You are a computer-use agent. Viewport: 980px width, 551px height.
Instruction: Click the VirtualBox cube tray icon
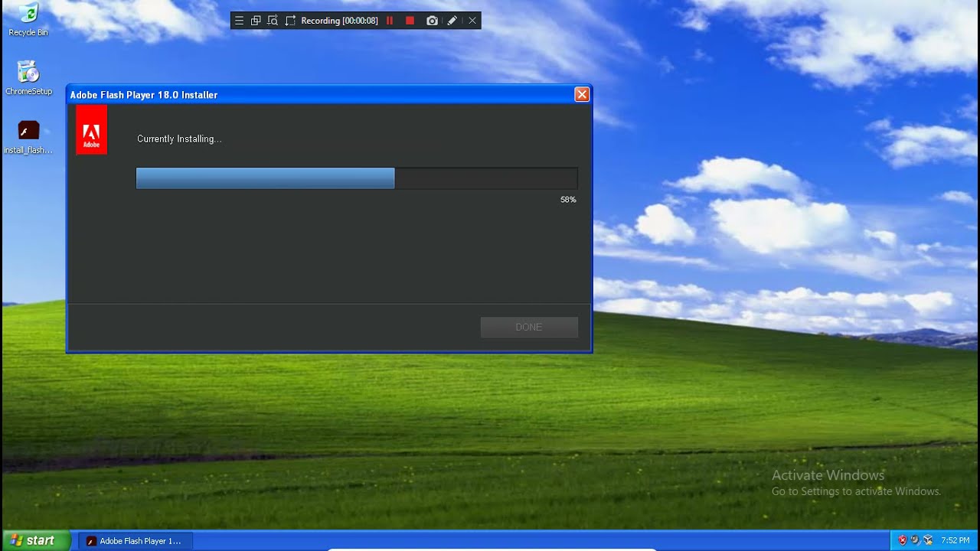[x=927, y=540]
